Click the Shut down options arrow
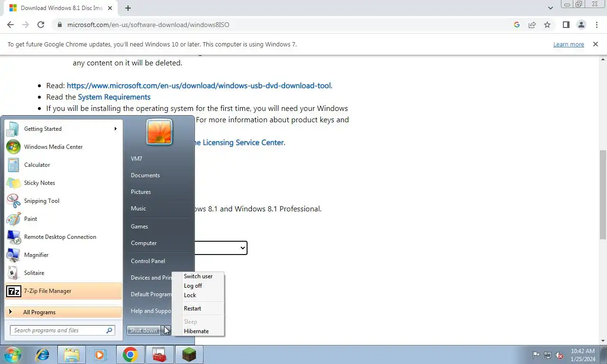Screen dimensions: 607x364 pyautogui.click(x=166, y=330)
